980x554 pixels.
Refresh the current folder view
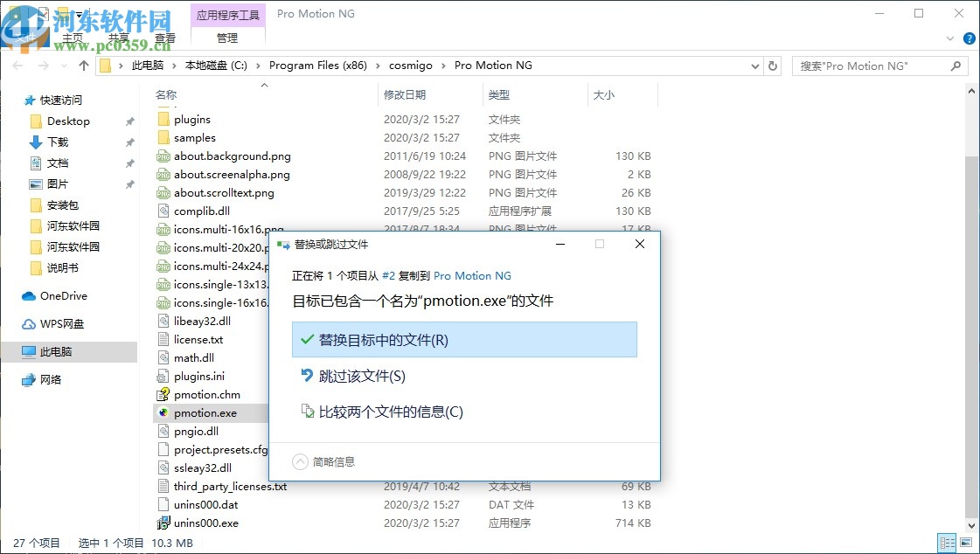pos(771,65)
